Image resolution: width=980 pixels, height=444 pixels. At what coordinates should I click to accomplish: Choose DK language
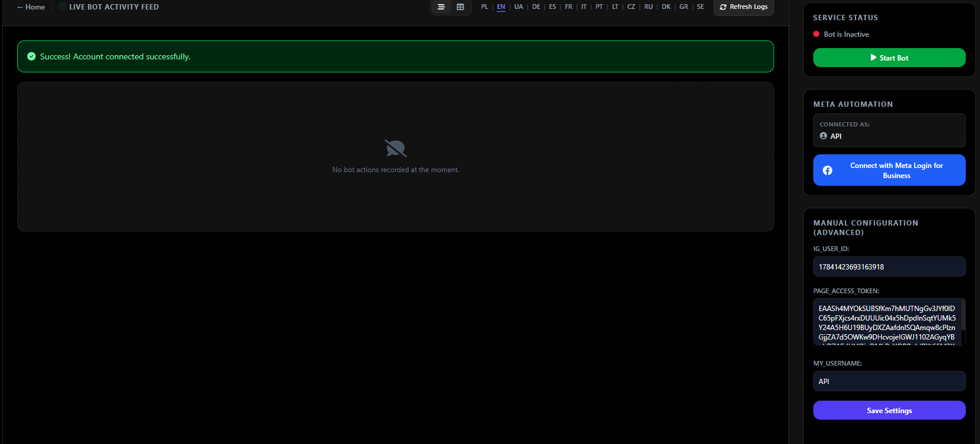(666, 7)
